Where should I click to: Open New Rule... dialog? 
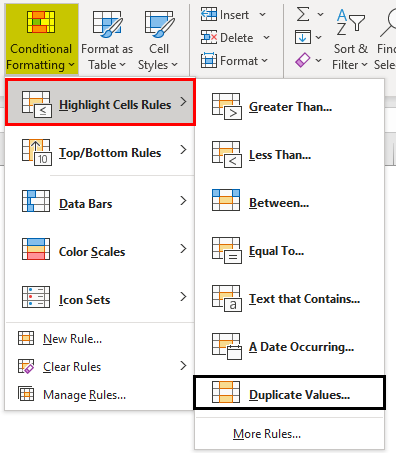click(99, 339)
